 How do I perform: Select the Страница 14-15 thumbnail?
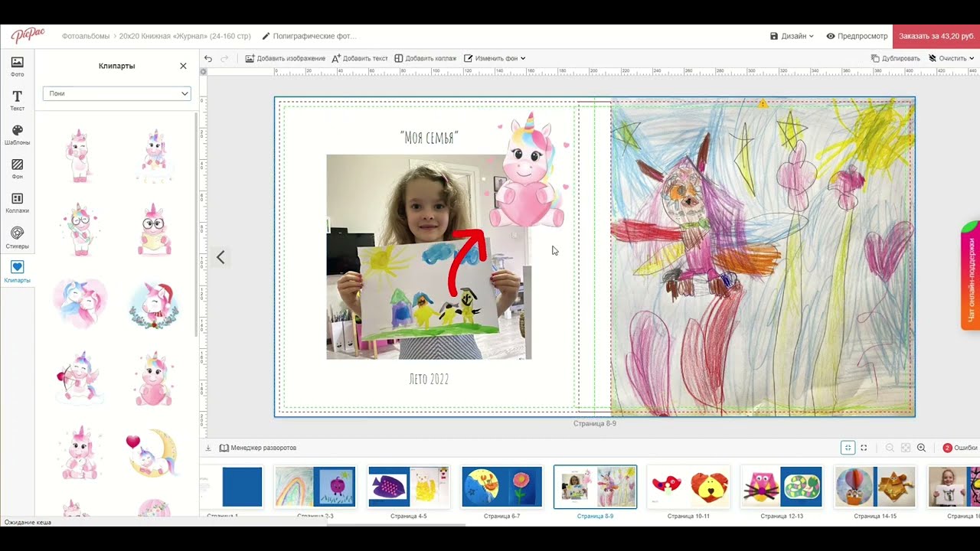click(x=875, y=487)
